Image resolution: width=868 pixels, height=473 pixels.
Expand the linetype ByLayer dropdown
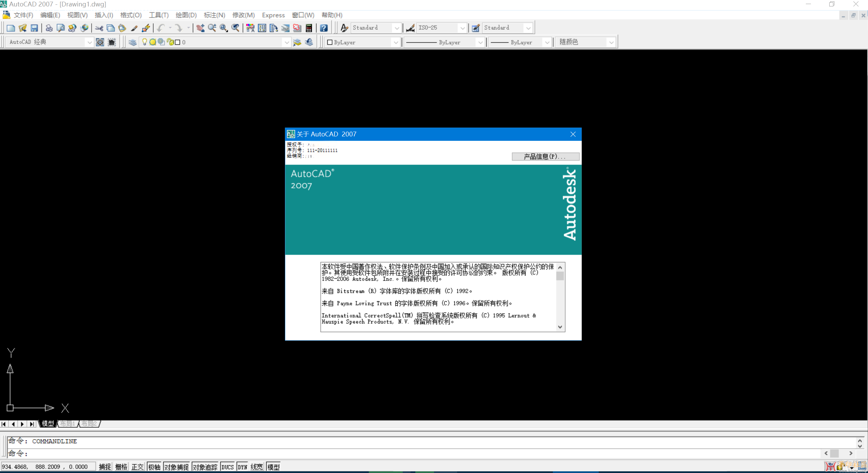click(480, 42)
